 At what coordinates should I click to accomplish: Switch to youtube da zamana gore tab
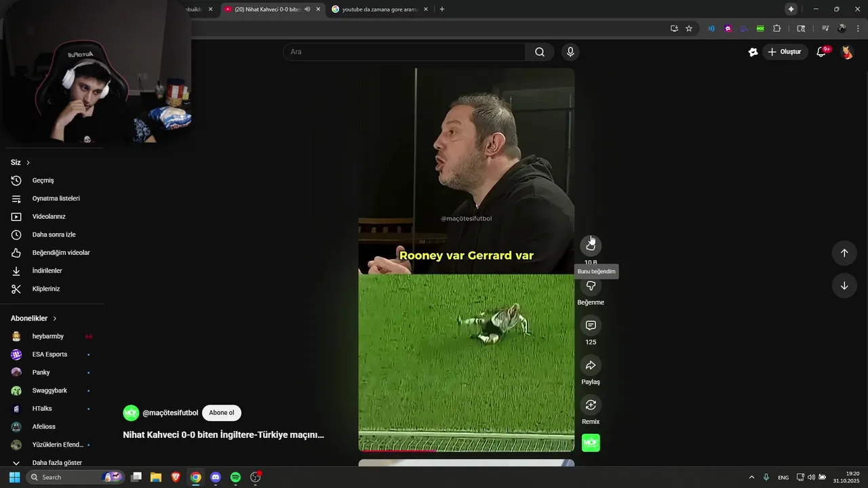[x=380, y=9]
